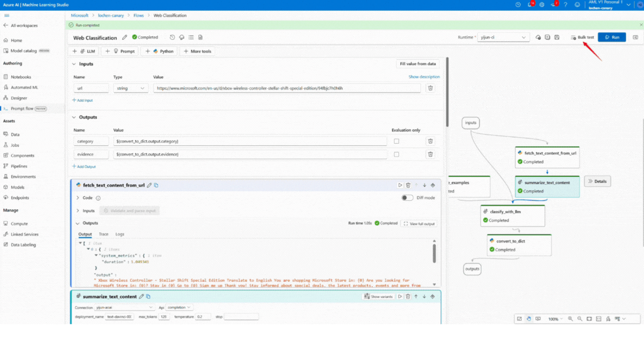Switch to the Logs tab
This screenshot has height=360, width=644.
tap(119, 234)
